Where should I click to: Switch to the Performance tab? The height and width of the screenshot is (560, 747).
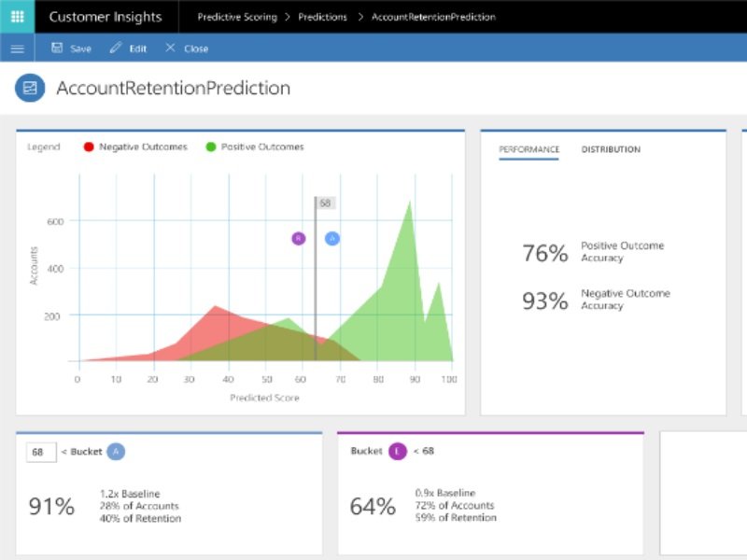coord(529,149)
